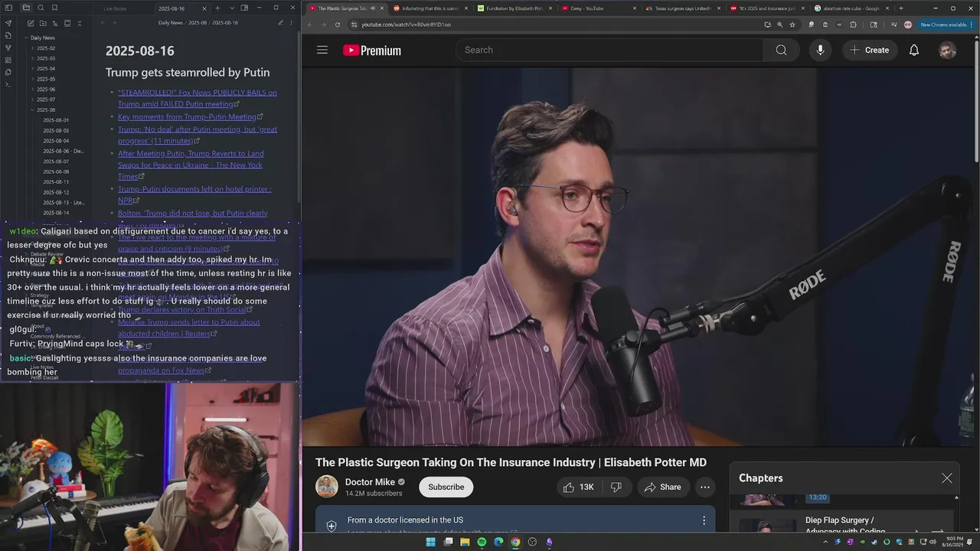
Task: Change sort order in Obsidian explorer
Action: point(55,23)
